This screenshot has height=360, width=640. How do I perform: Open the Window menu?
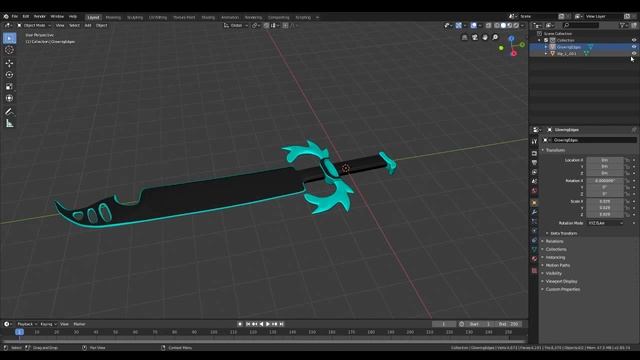57,16
